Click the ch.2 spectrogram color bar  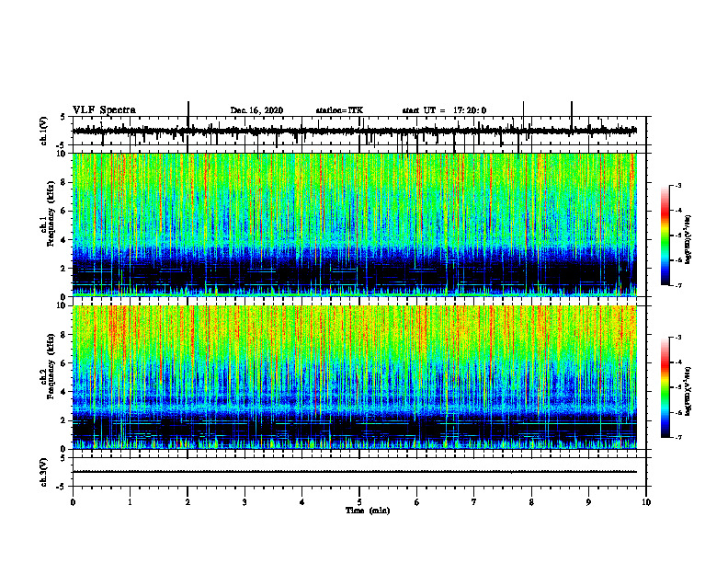point(665,387)
